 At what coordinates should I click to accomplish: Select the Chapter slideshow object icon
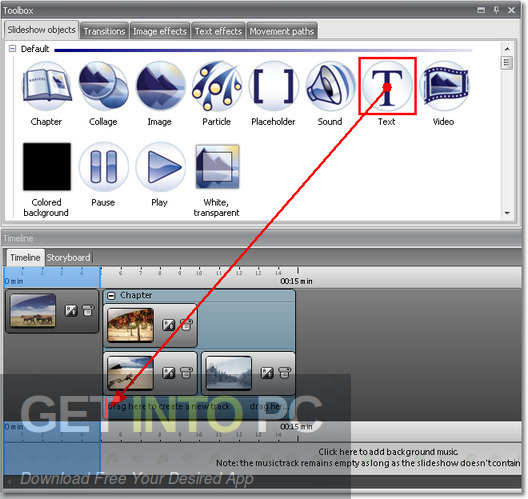(47, 85)
